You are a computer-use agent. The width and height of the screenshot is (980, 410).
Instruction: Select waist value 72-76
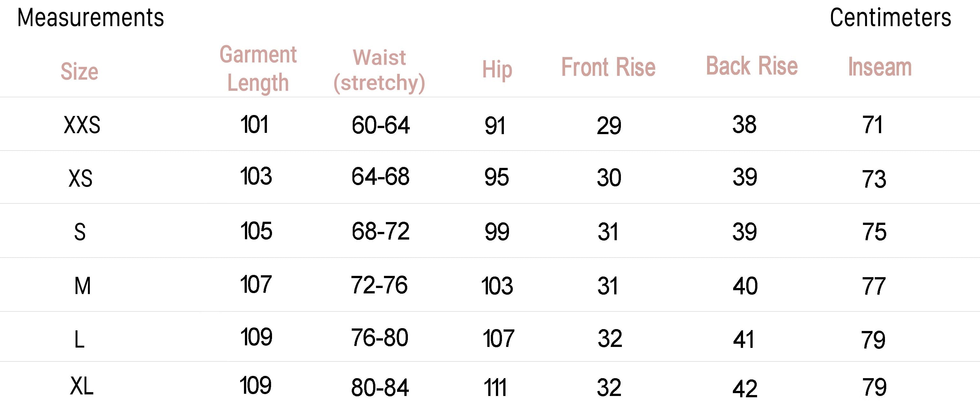tap(379, 285)
